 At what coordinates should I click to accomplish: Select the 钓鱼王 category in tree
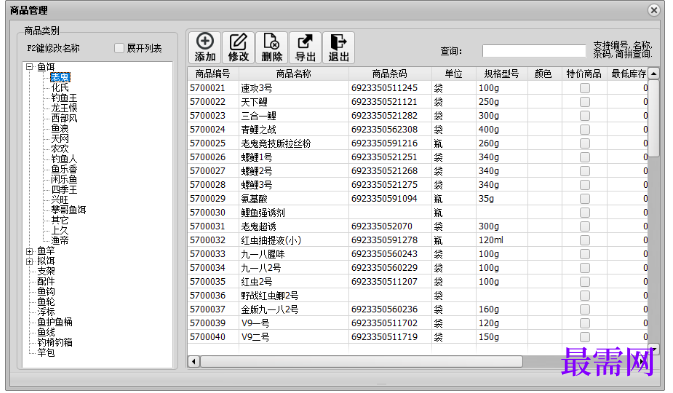[x=64, y=98]
